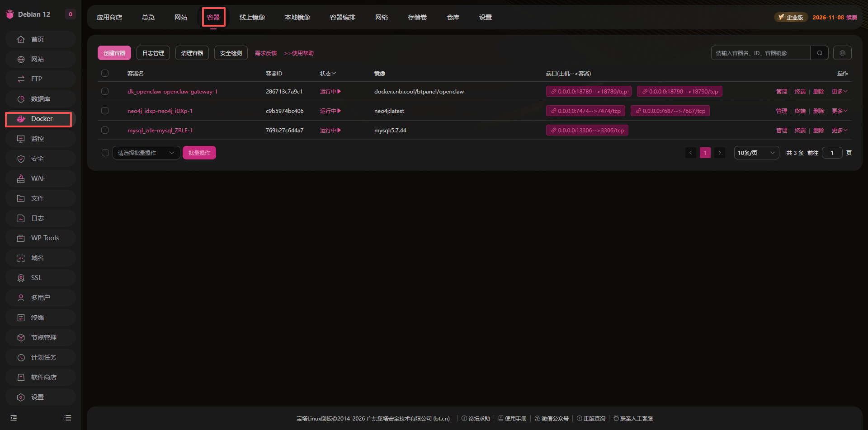This screenshot has height=430, width=868.
Task: Collapse sidebar using bottom-left menu icon
Action: (14, 418)
